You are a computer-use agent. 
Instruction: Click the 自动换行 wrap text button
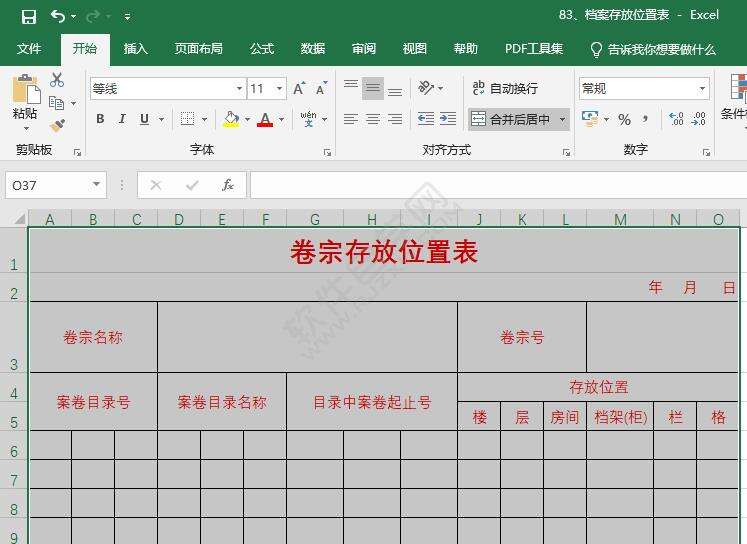505,88
